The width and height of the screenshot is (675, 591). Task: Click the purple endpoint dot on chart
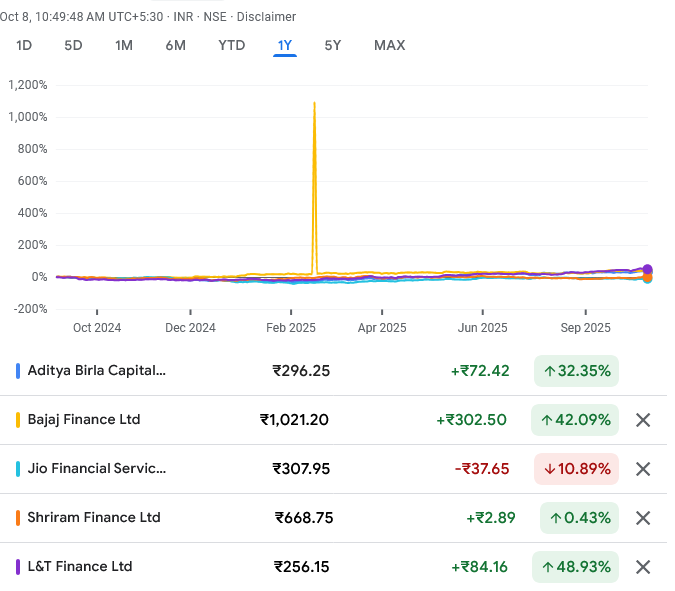[x=647, y=269]
